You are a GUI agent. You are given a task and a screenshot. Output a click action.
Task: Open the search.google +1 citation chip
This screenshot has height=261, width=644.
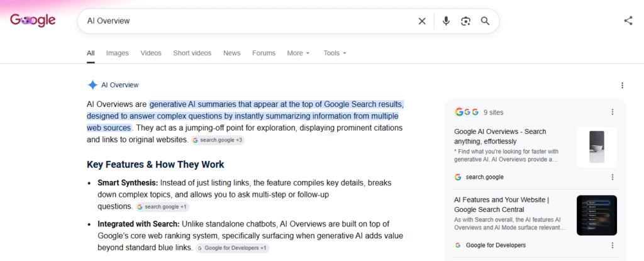162,207
